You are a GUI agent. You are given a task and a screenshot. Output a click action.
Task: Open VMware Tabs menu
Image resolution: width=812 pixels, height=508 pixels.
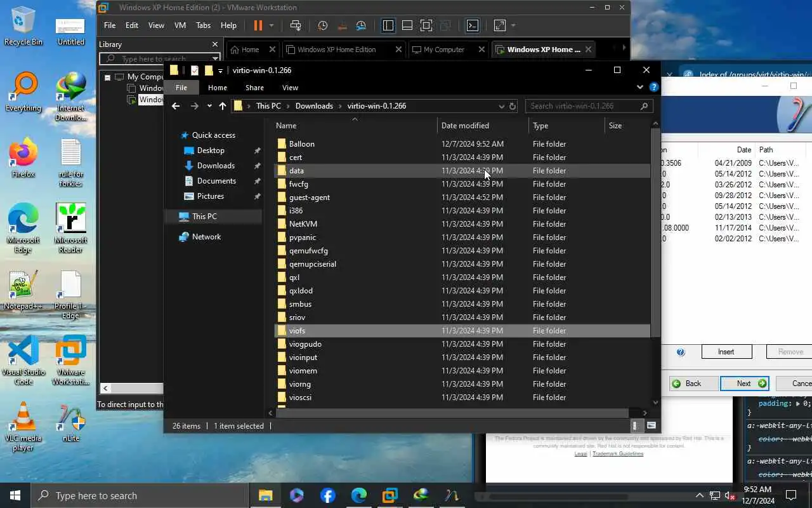click(x=204, y=25)
